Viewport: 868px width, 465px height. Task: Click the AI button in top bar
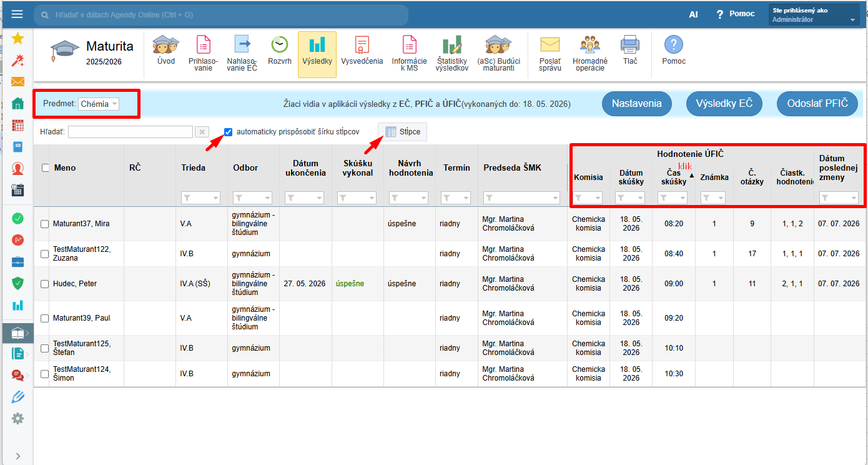(693, 14)
